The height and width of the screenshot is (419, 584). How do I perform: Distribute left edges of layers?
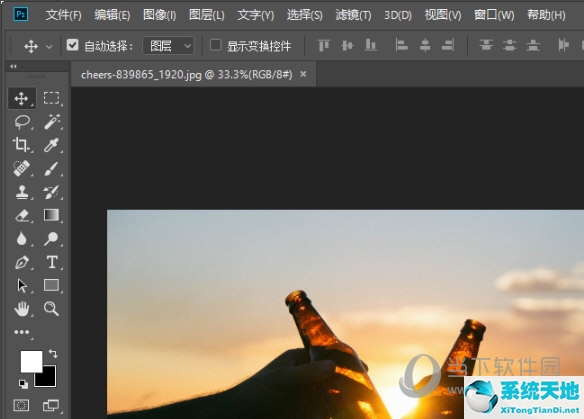click(564, 45)
